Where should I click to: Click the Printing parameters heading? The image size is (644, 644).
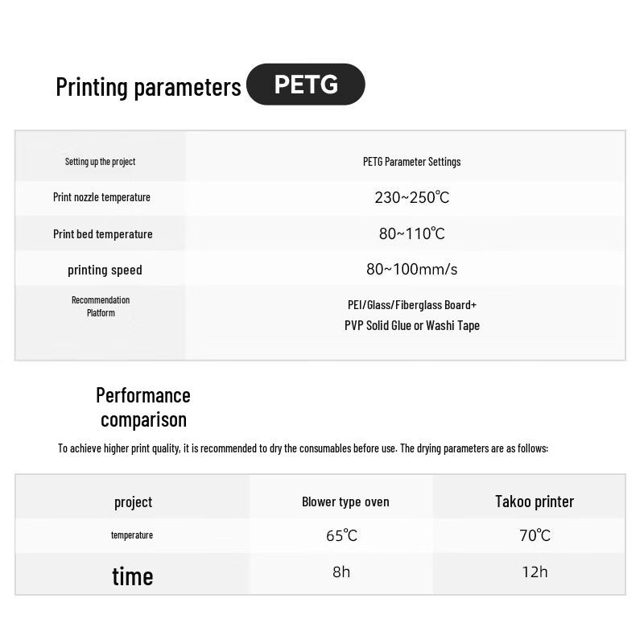tap(148, 87)
